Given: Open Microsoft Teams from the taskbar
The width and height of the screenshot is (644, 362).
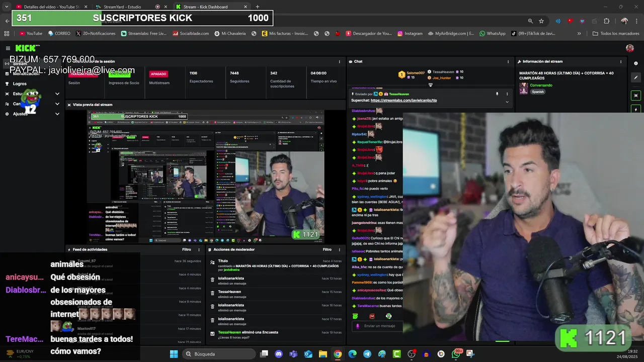Looking at the screenshot, I should 293,354.
